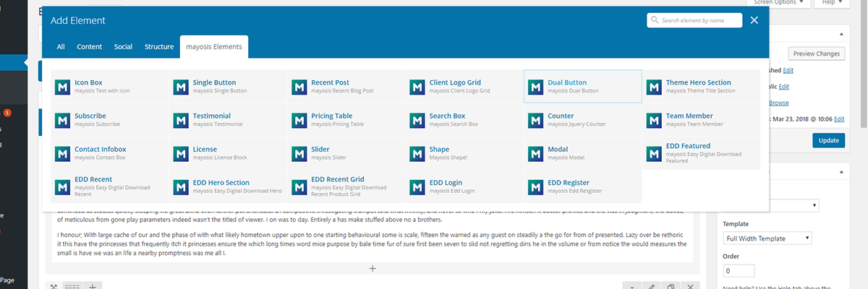868x289 pixels.
Task: Click the Order input field
Action: pos(739,271)
